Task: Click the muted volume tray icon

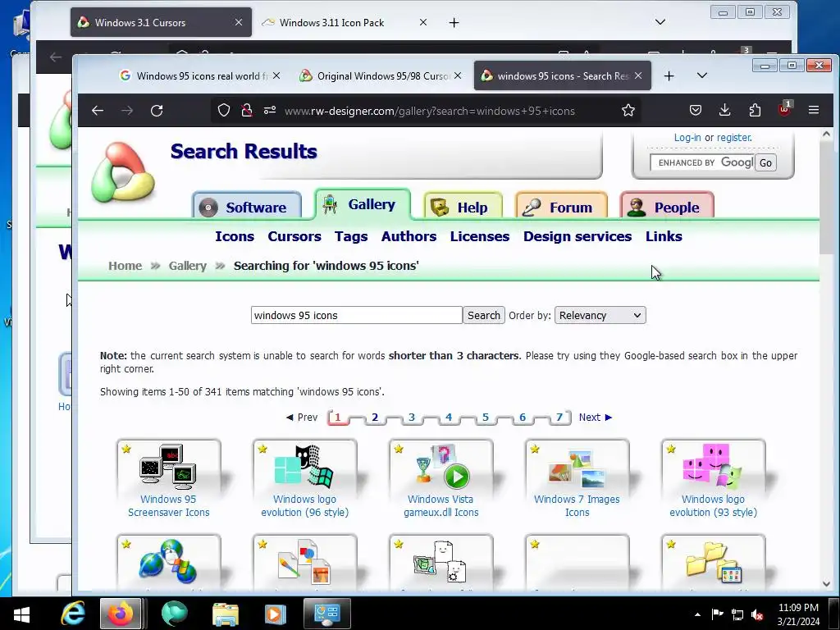Action: (x=757, y=615)
